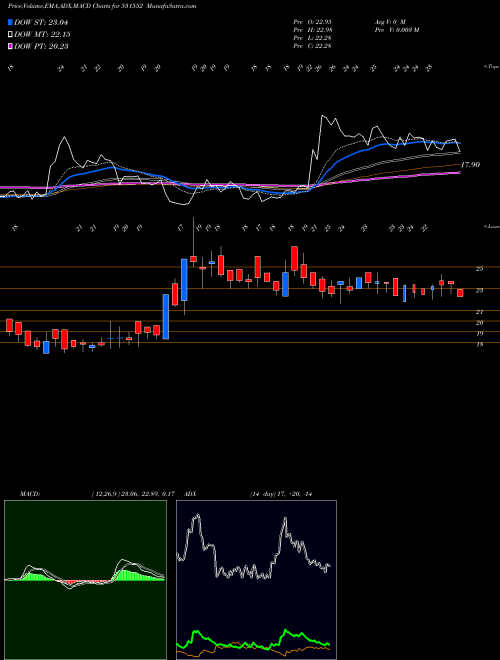This screenshot has height=660, width=500.
Task: Click the 'Pre C: 22.28' value
Action: [313, 46]
